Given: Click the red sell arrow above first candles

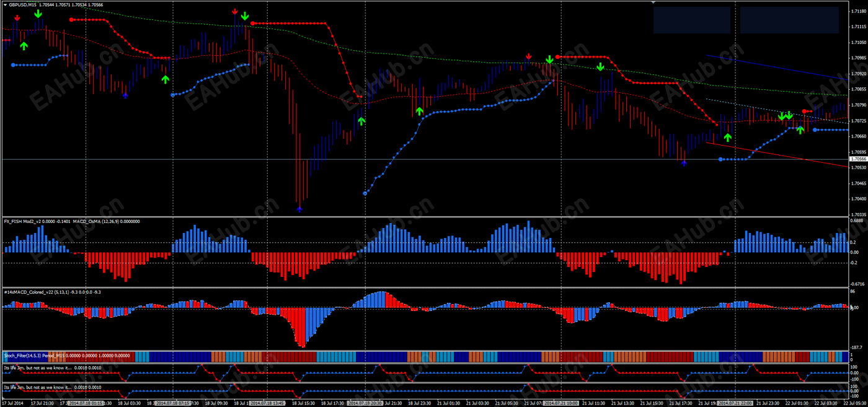Looking at the screenshot, I should (x=17, y=18).
